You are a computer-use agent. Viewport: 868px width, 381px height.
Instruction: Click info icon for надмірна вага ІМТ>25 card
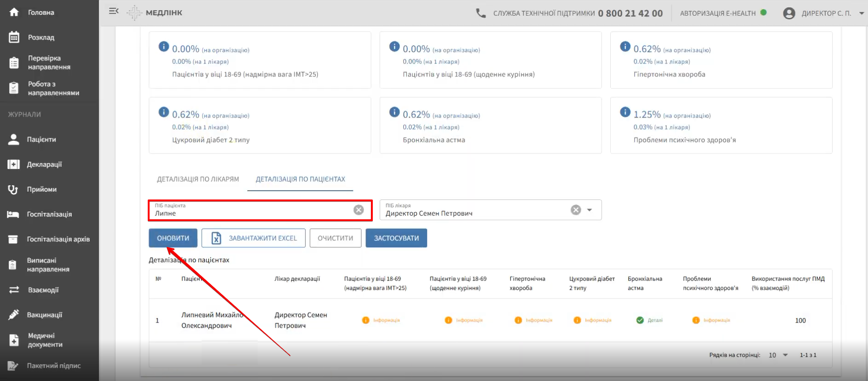(x=164, y=47)
